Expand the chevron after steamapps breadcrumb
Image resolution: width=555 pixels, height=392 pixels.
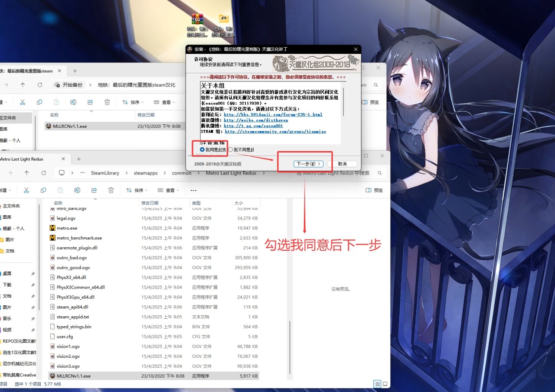[x=164, y=173]
